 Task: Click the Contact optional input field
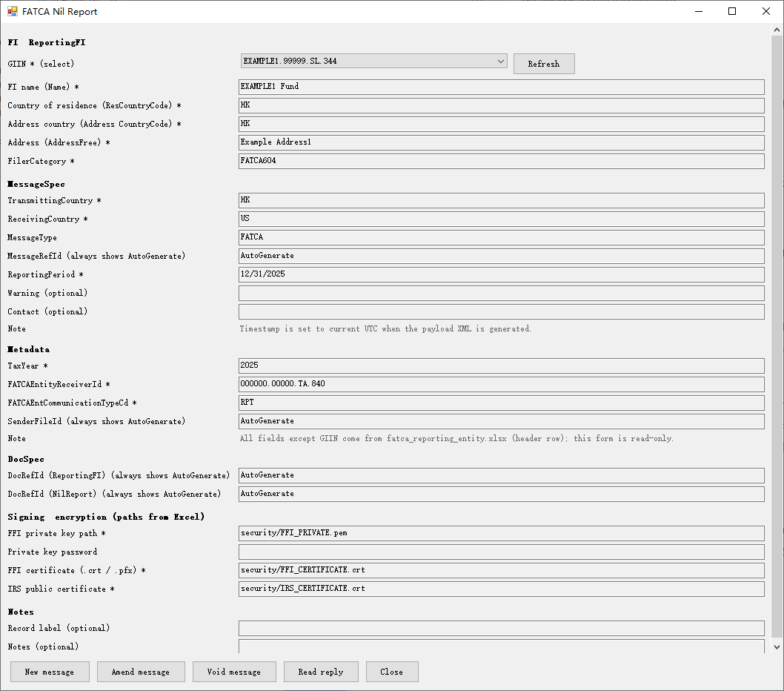(501, 311)
